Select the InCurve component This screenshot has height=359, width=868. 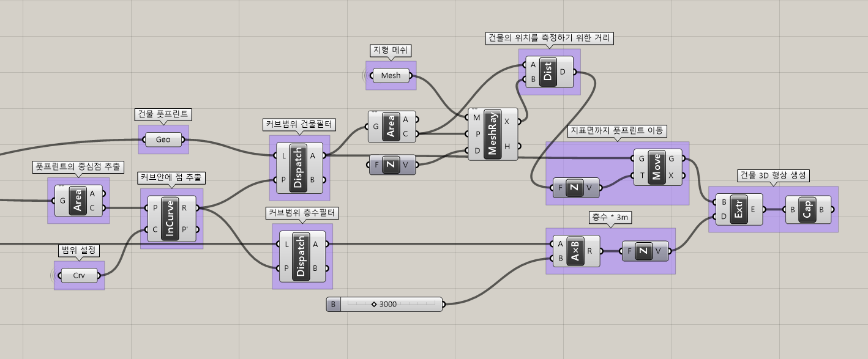(x=170, y=219)
